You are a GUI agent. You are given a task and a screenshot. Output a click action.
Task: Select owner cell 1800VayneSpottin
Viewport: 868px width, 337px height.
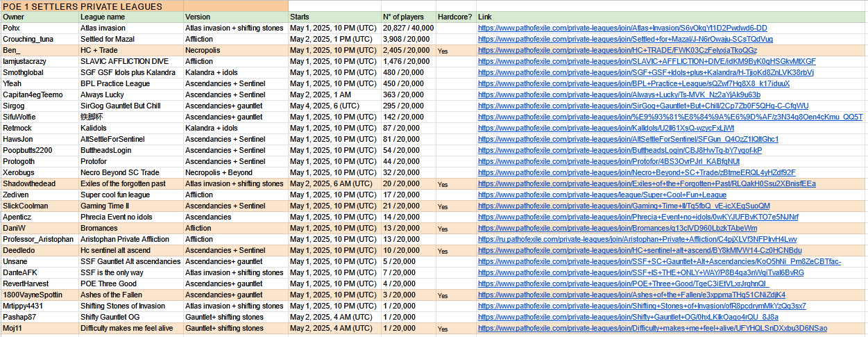pyautogui.click(x=39, y=295)
